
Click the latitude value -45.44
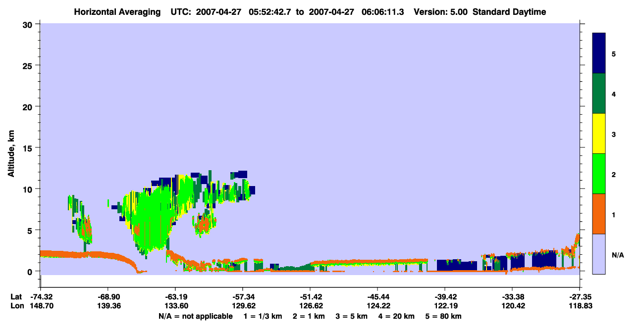[x=377, y=297]
